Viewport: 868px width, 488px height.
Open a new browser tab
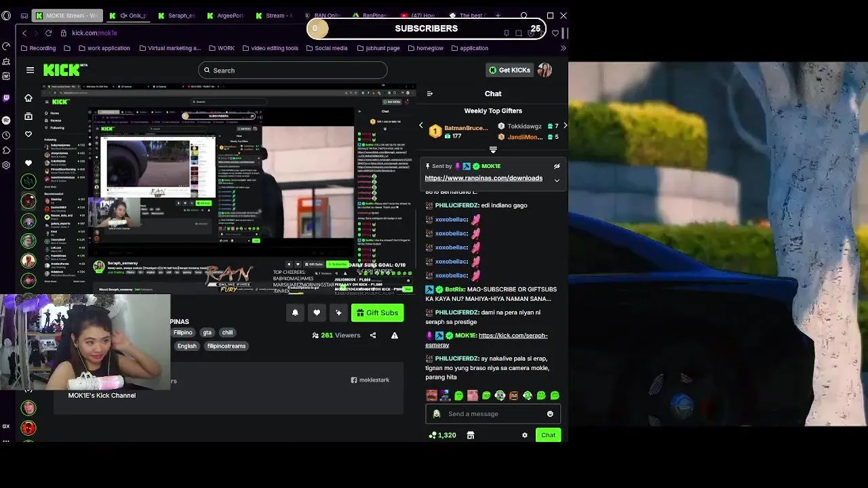pos(498,15)
